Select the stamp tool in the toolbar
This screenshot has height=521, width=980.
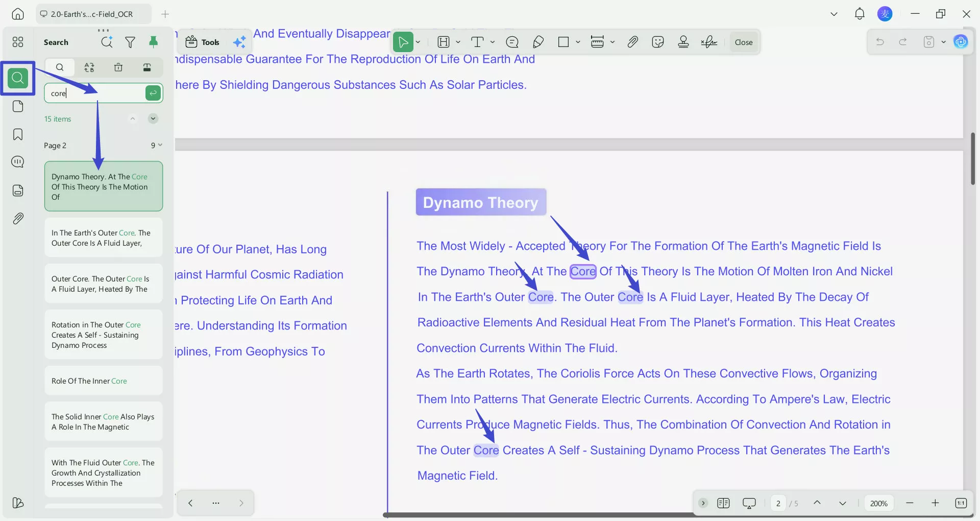point(683,42)
